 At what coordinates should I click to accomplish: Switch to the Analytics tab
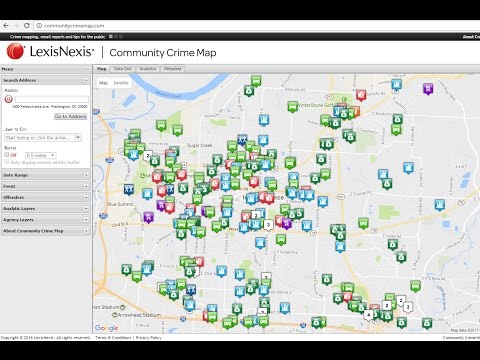click(x=148, y=69)
